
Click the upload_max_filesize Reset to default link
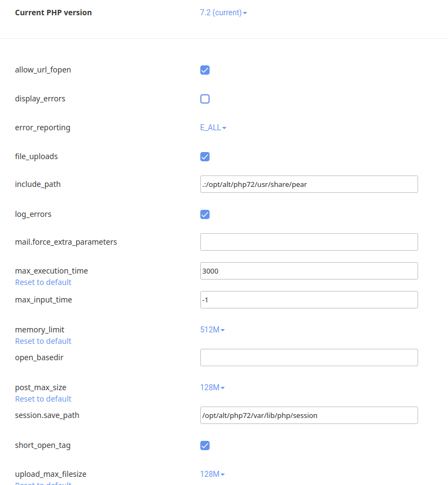point(43,483)
